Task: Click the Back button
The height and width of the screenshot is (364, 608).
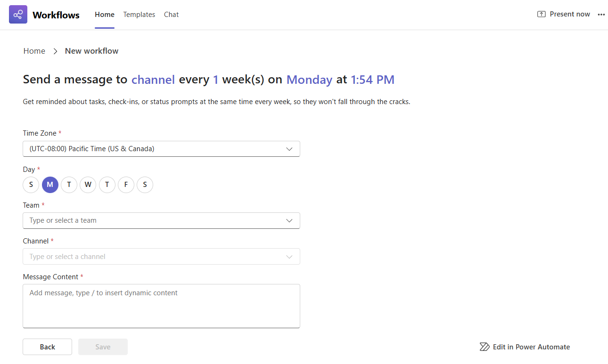Action: (x=47, y=347)
